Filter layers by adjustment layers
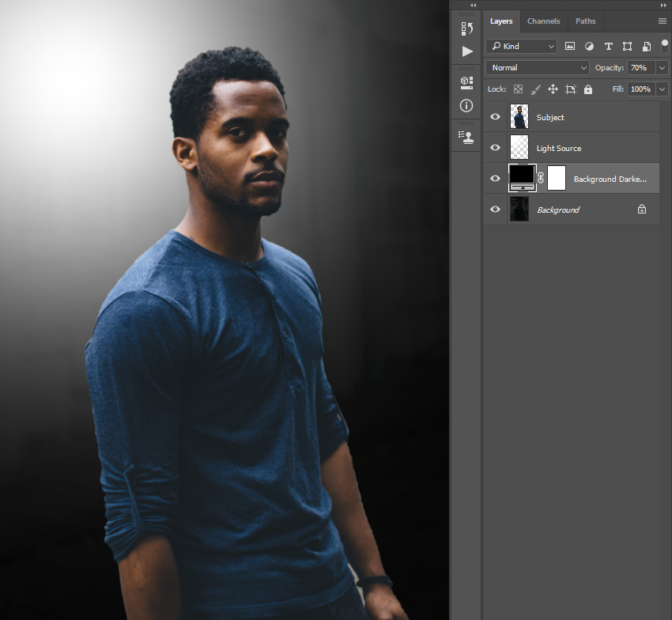672x620 pixels. pos(589,47)
